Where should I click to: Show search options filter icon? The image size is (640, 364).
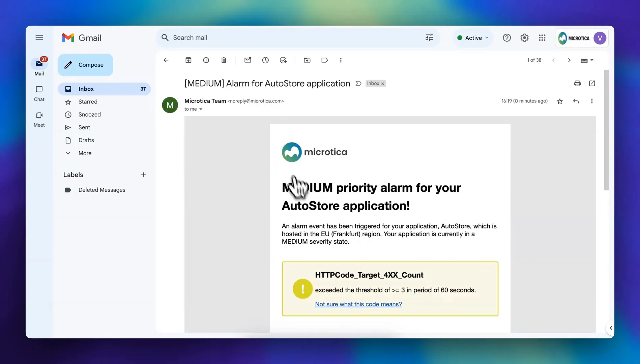pyautogui.click(x=429, y=38)
